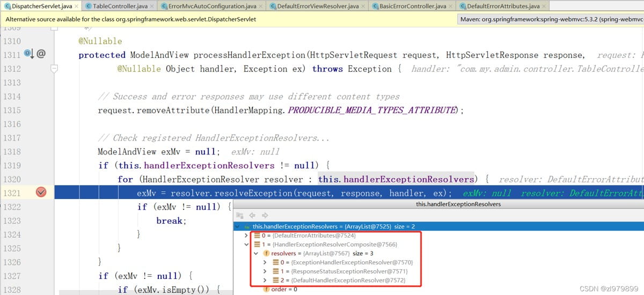Click the "break;" statement on line 1323
This screenshot has width=644, height=295.
[x=171, y=220]
